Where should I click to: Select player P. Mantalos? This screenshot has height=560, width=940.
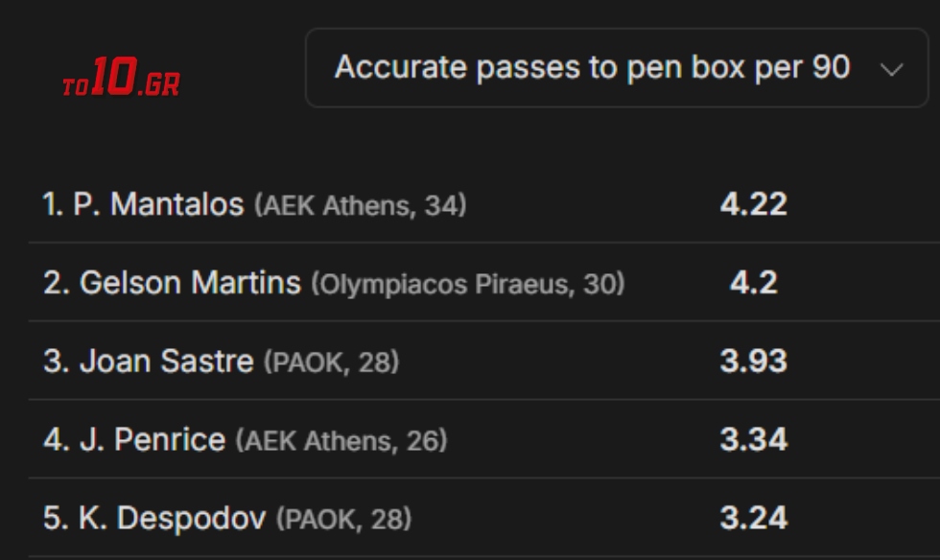click(x=158, y=204)
